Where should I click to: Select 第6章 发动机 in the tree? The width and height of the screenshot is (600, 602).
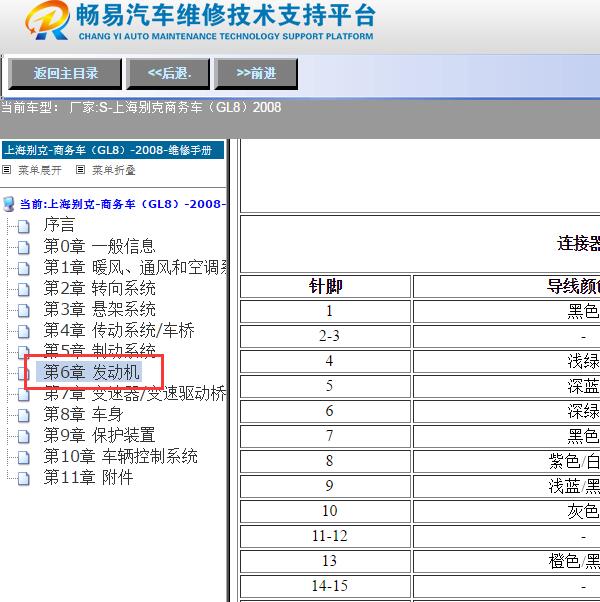click(89, 372)
